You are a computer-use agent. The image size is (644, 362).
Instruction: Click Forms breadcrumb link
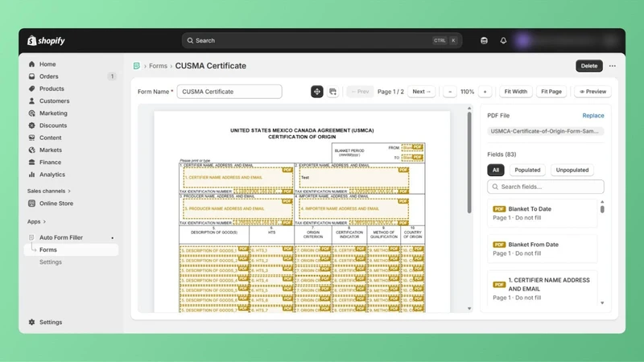(158, 66)
